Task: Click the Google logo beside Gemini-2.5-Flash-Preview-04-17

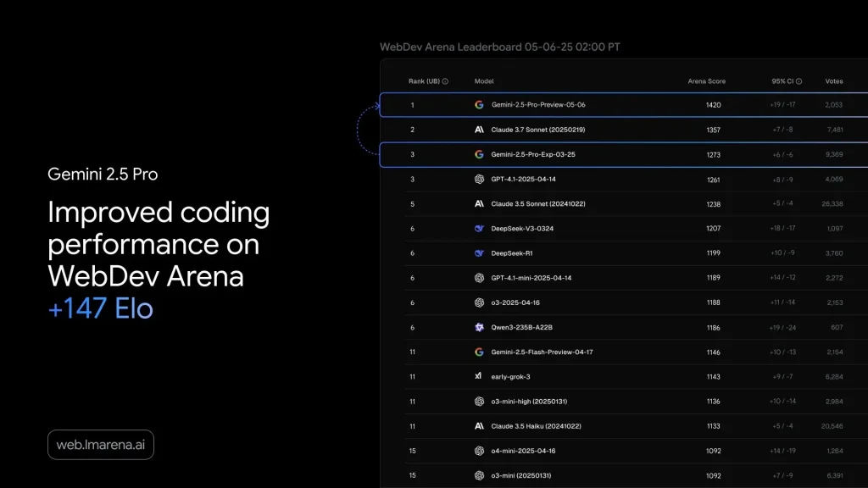Action: [x=477, y=351]
